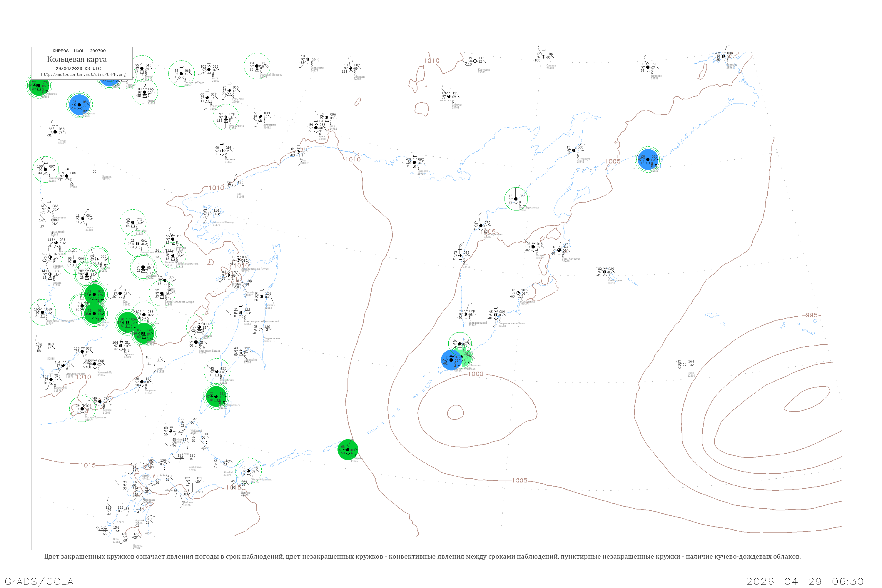This screenshot has height=588, width=882.
Task: Click the 1000 isobar label near Kuril
Action: click(x=475, y=374)
